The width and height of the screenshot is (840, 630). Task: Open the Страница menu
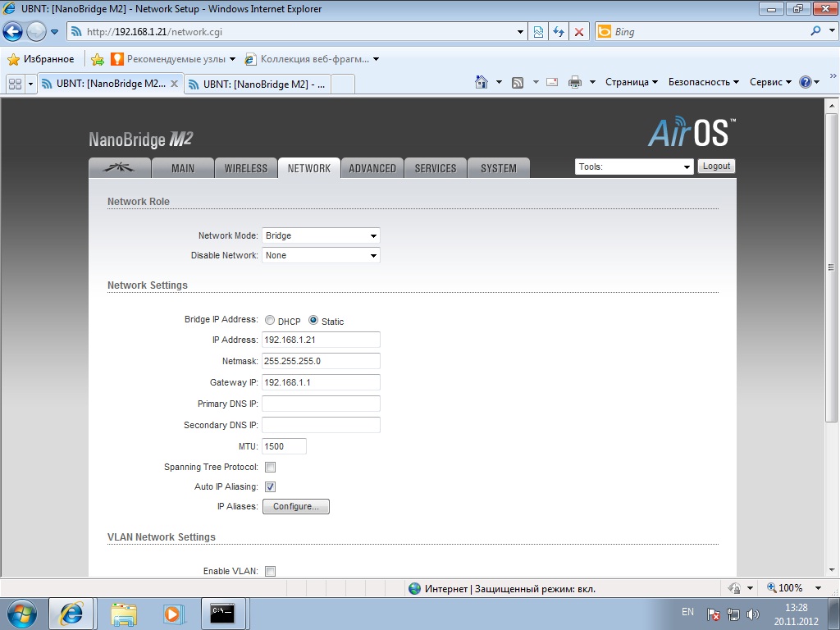(x=631, y=82)
